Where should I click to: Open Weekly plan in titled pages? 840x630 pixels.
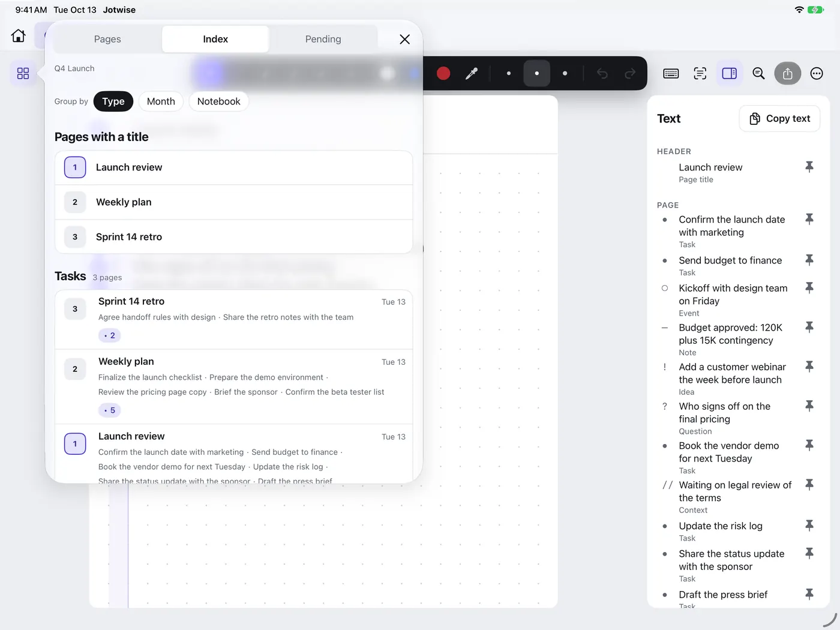tap(234, 202)
